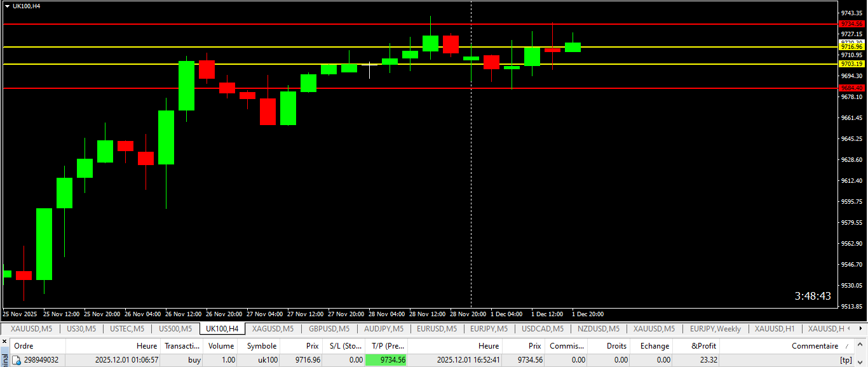Click the yellow 9716.96 price label
This screenshot has width=868, height=367.
pos(851,47)
